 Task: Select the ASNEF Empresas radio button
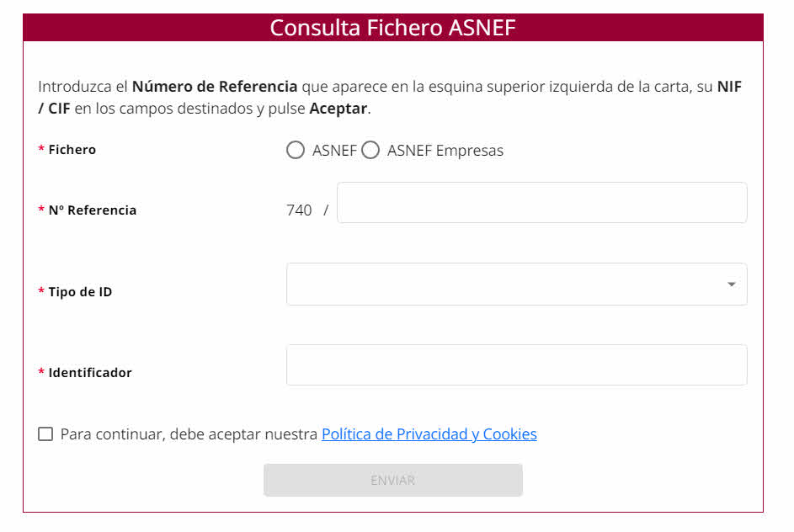point(370,151)
